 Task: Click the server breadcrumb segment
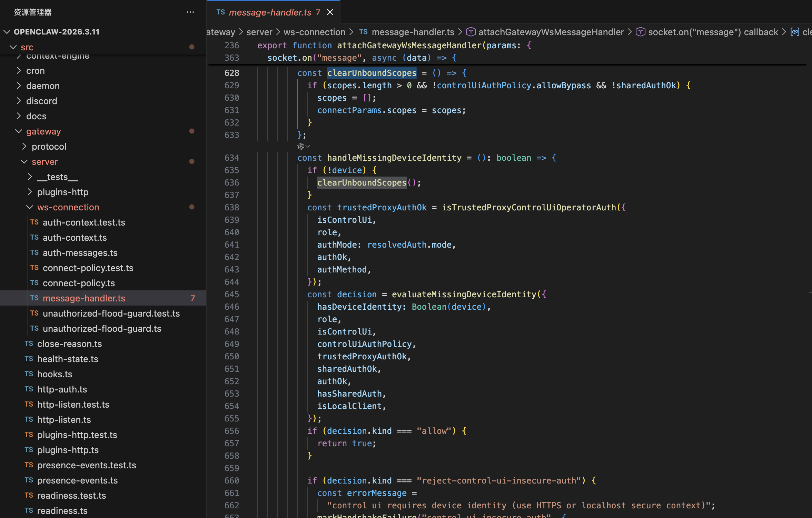pyautogui.click(x=259, y=32)
